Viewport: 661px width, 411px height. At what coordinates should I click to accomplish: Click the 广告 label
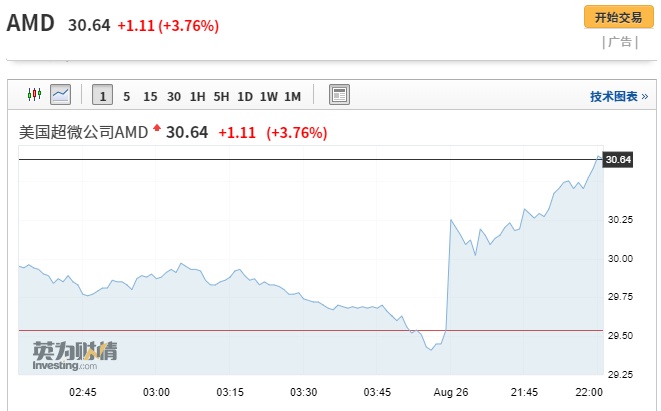point(619,42)
